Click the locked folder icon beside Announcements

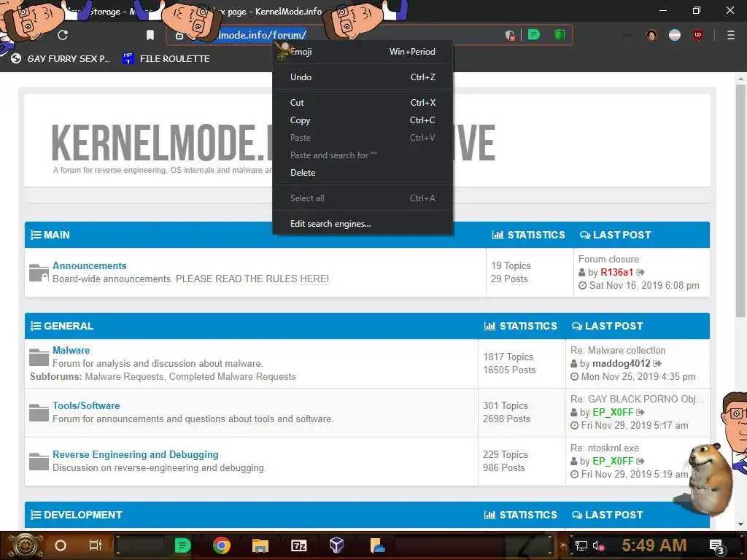pyautogui.click(x=39, y=273)
